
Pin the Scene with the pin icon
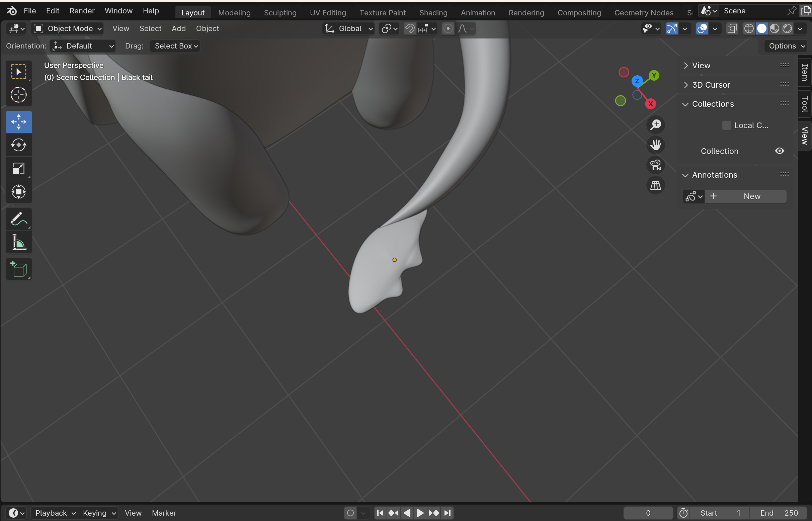pos(792,11)
